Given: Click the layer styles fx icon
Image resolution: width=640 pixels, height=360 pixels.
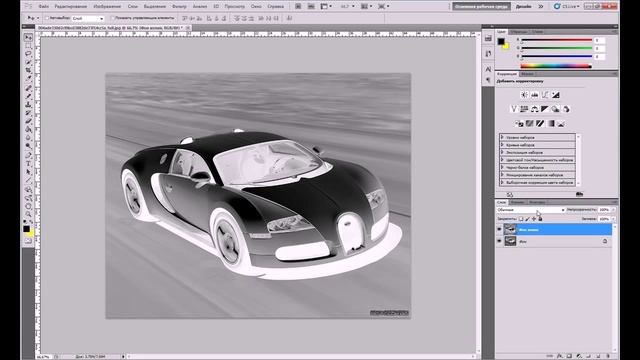Looking at the screenshot, I should click(560, 356).
